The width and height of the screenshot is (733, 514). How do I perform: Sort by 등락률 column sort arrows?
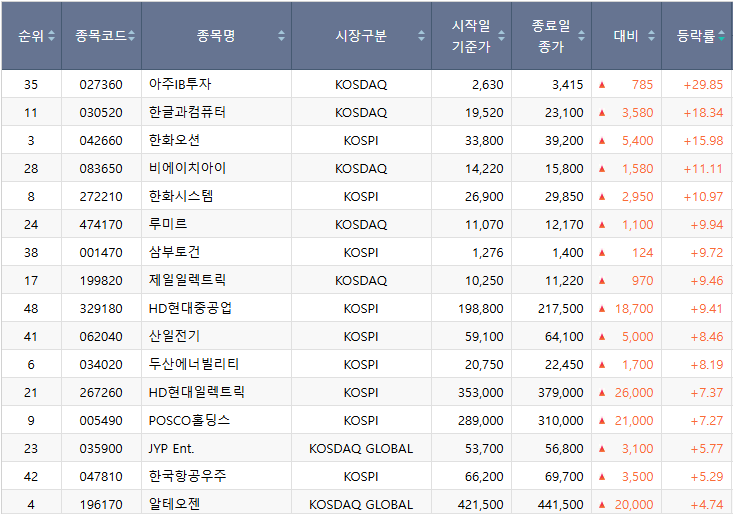click(x=721, y=36)
